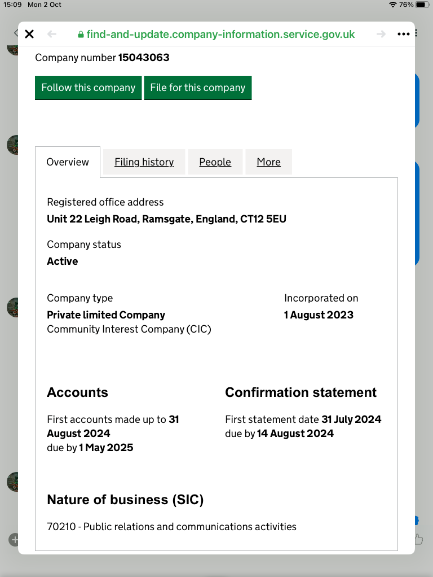Go back using the browser back arrow
The width and height of the screenshot is (433, 577).
pyautogui.click(x=52, y=34)
